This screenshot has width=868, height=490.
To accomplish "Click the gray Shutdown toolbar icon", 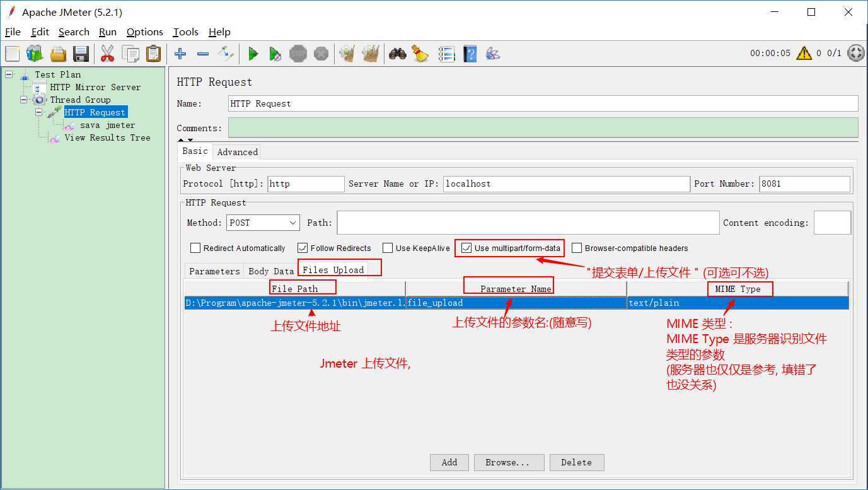I will 321,54.
